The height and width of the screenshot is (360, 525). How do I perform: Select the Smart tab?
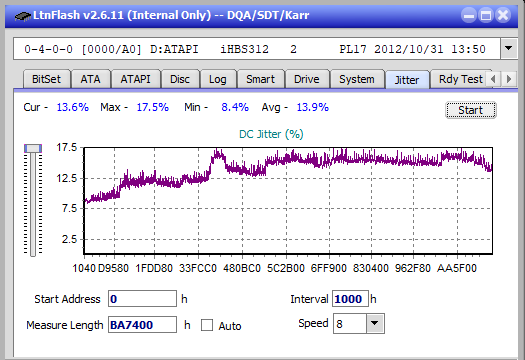coord(260,79)
